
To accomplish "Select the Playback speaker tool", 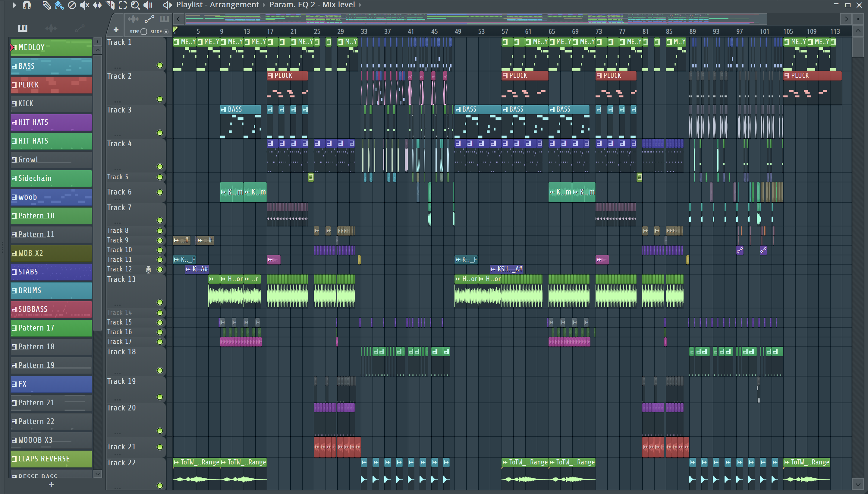I will click(148, 5).
